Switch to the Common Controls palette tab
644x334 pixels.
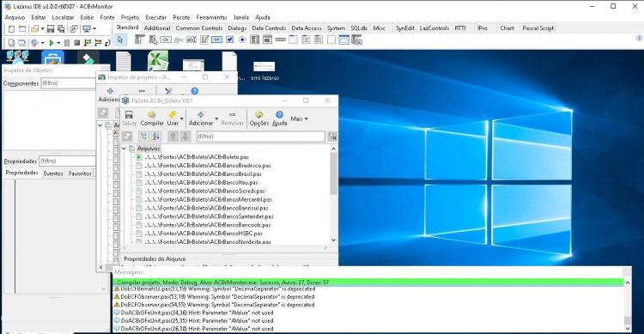[x=199, y=28]
